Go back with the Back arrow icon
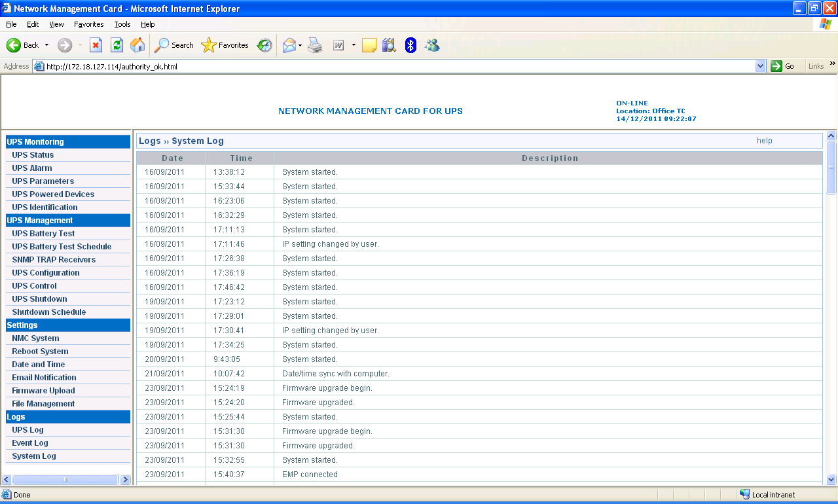 pyautogui.click(x=14, y=45)
